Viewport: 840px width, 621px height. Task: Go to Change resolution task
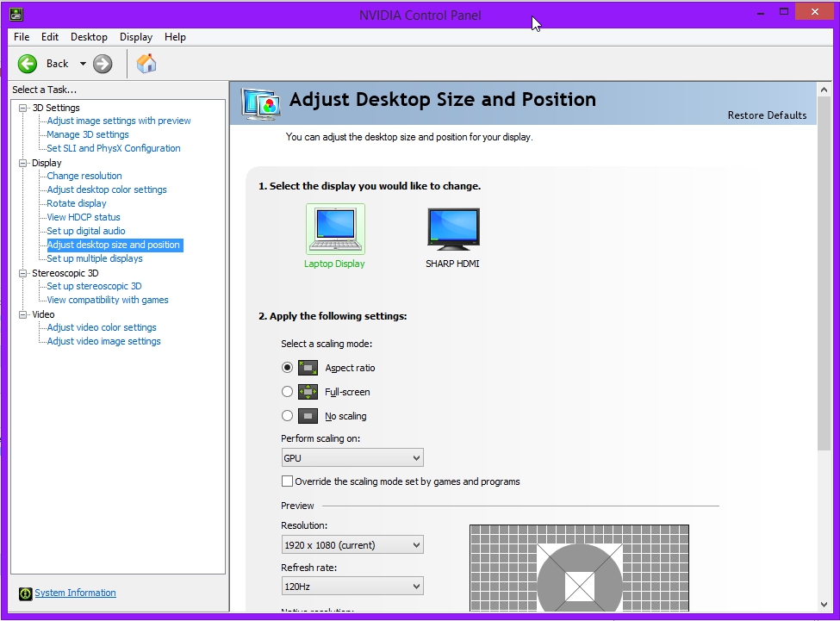click(x=84, y=176)
